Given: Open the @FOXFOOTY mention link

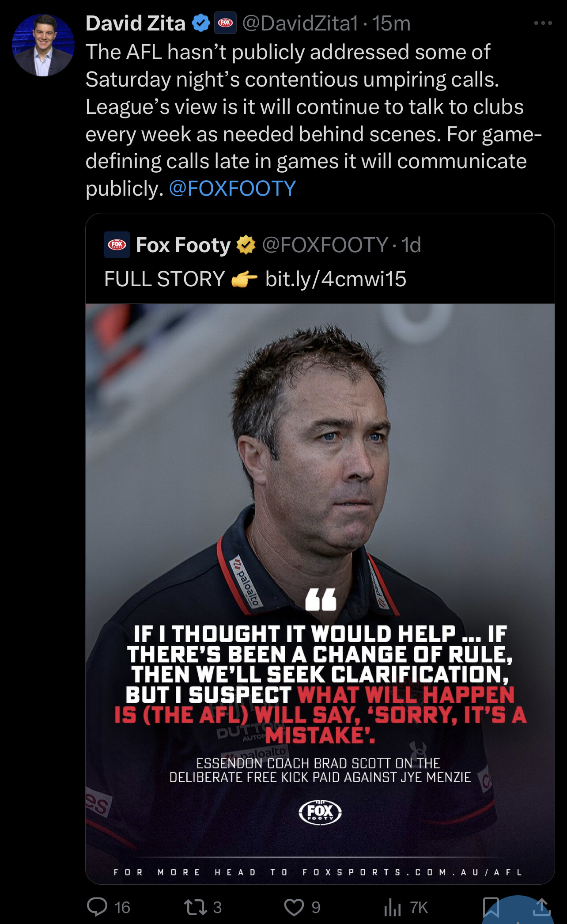Looking at the screenshot, I should [x=232, y=189].
